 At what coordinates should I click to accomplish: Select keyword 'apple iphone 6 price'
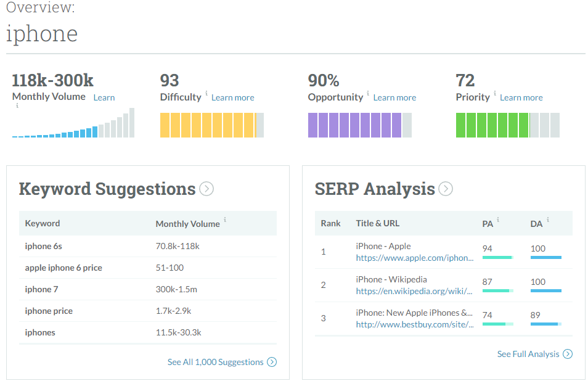coord(63,268)
